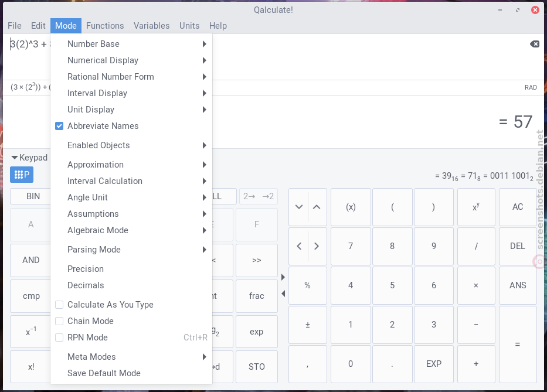Click the plus key
The image size is (547, 392).
tap(476, 364)
